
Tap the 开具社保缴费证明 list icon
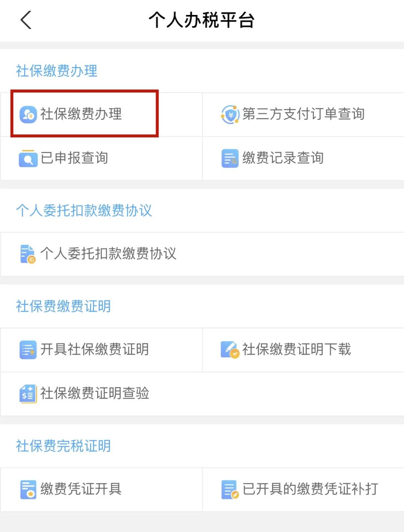[28, 350]
